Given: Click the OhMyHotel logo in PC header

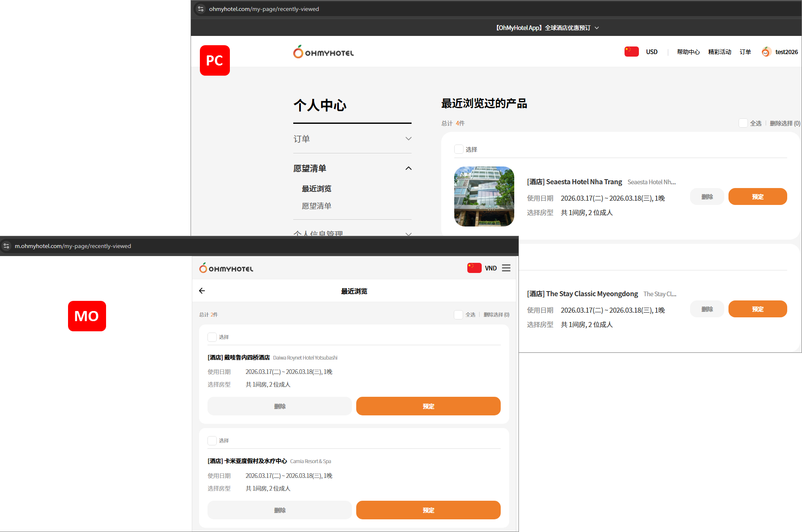Looking at the screenshot, I should click(323, 52).
